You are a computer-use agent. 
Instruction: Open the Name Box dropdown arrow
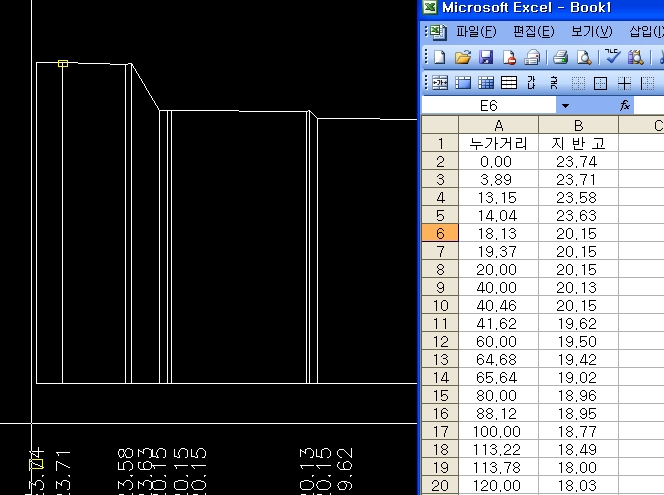click(x=565, y=106)
